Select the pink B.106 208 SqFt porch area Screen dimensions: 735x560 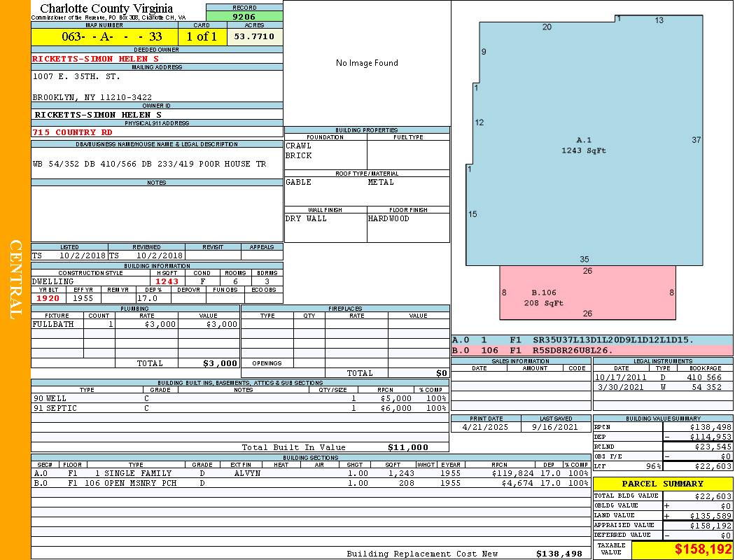click(587, 292)
